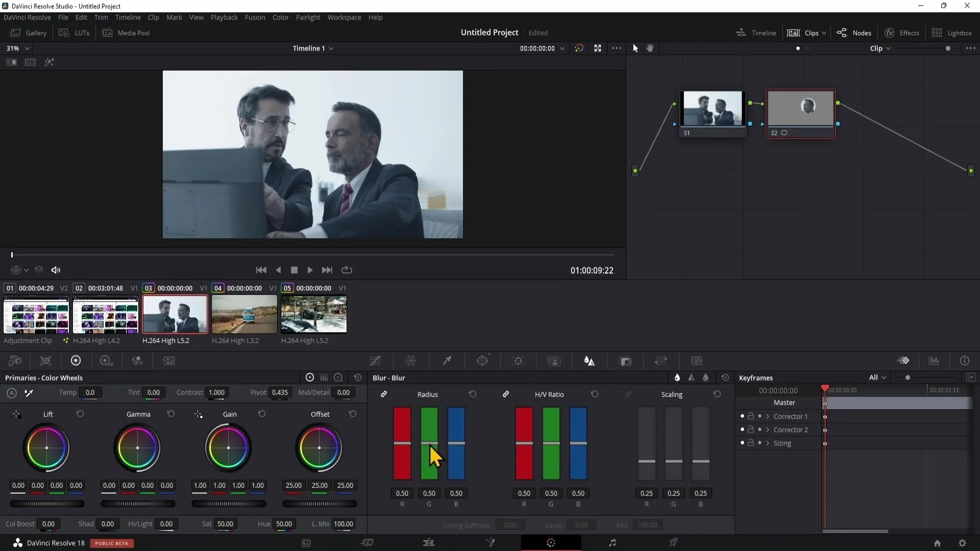Reset the Blur palette
The image size is (980, 551).
click(x=725, y=378)
